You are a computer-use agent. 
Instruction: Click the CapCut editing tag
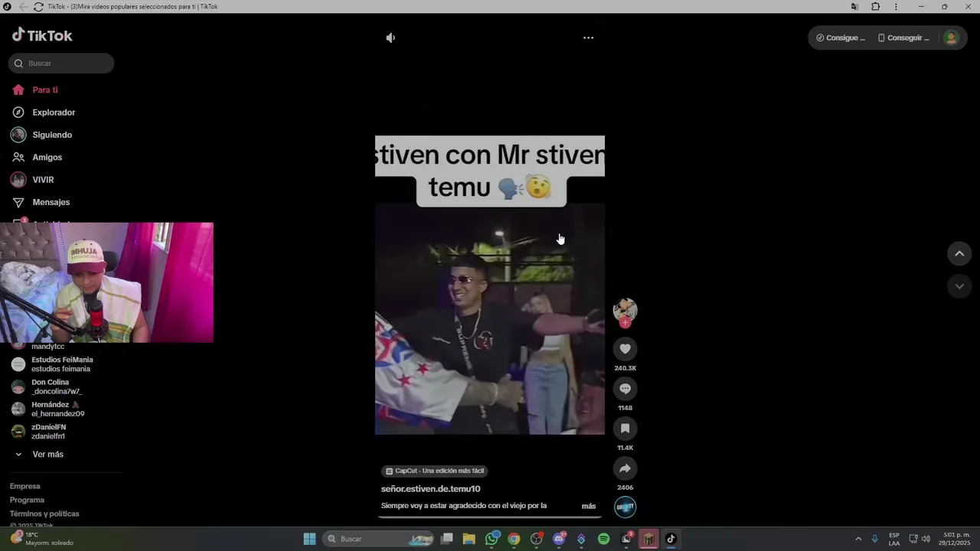[x=435, y=471]
